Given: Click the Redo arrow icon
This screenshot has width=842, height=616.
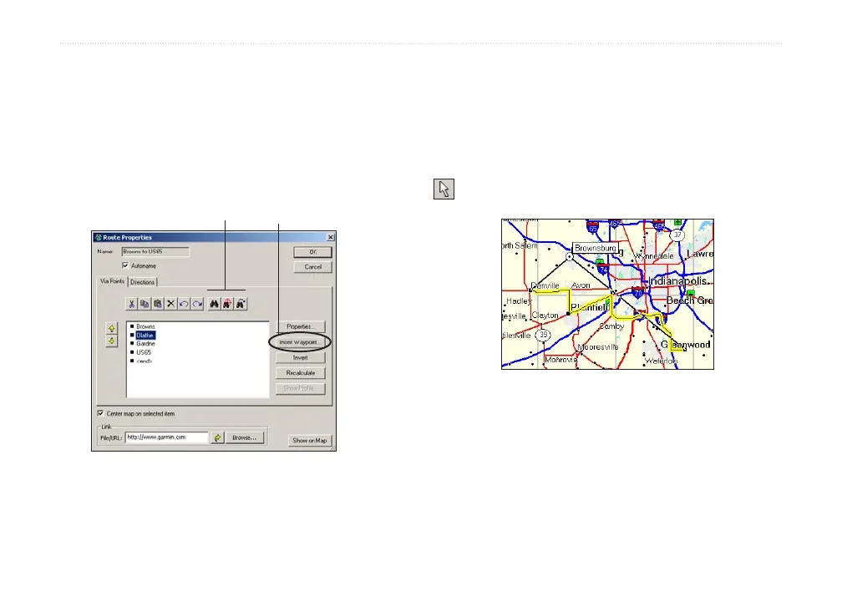Looking at the screenshot, I should pyautogui.click(x=197, y=304).
